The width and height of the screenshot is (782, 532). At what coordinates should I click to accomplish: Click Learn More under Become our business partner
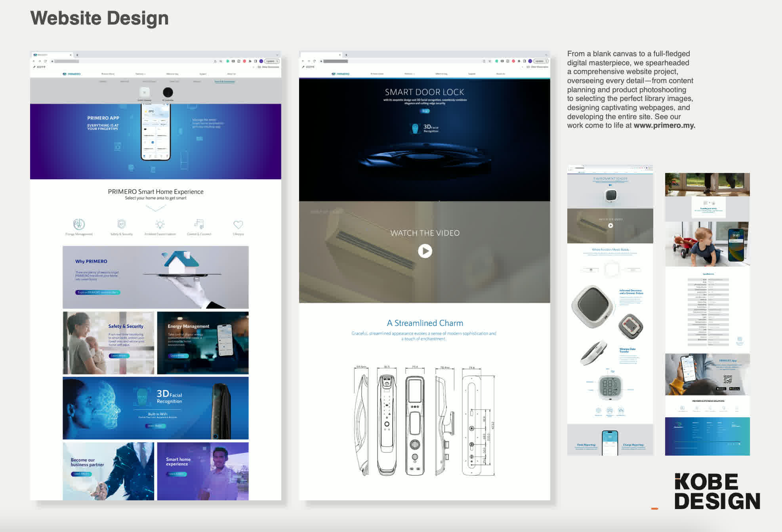pos(82,474)
